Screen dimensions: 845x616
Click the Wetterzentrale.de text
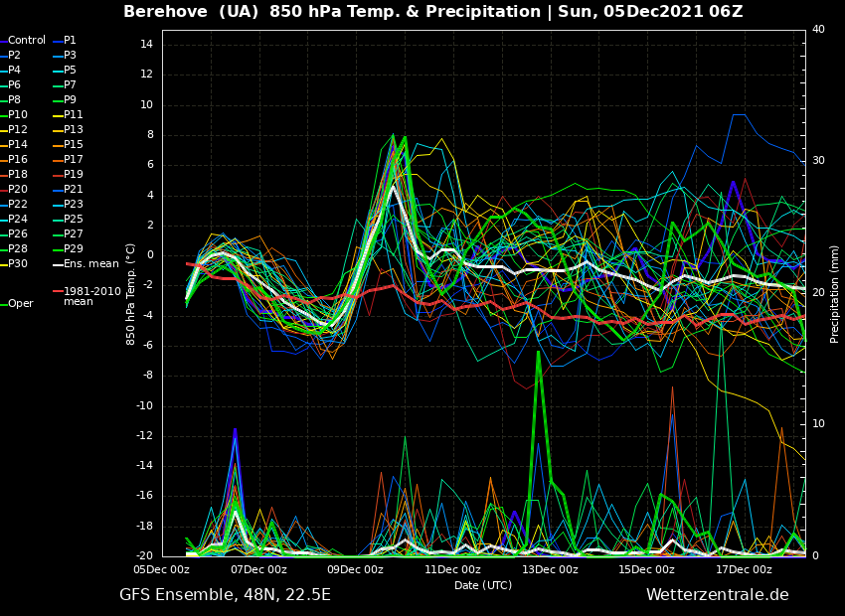pyautogui.click(x=717, y=595)
